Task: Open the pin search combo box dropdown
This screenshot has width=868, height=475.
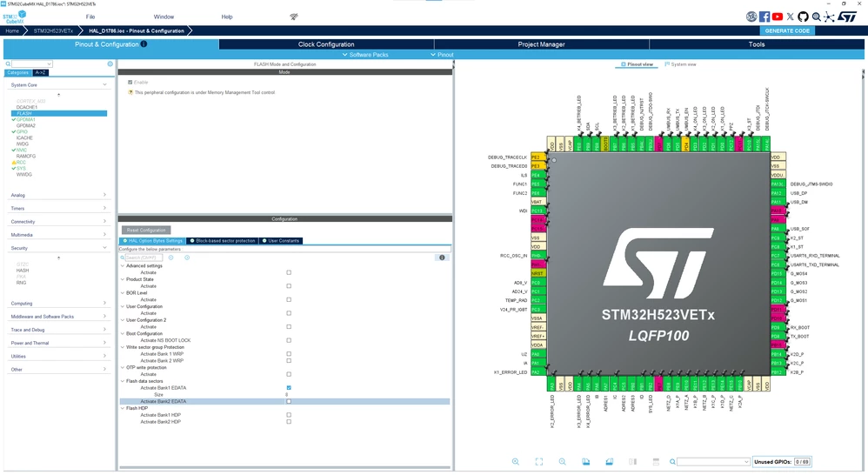Action: click(746, 462)
